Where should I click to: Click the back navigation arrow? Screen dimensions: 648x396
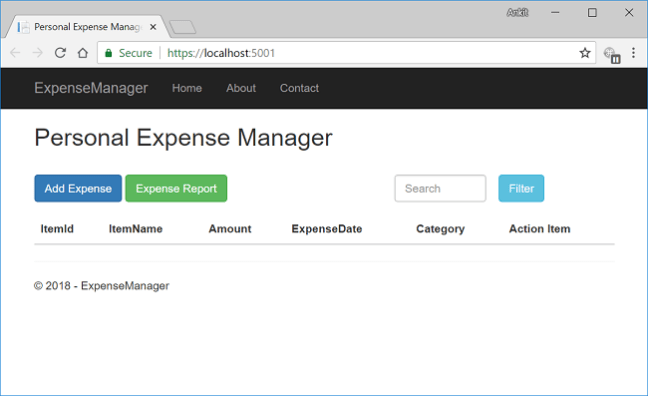point(15,53)
